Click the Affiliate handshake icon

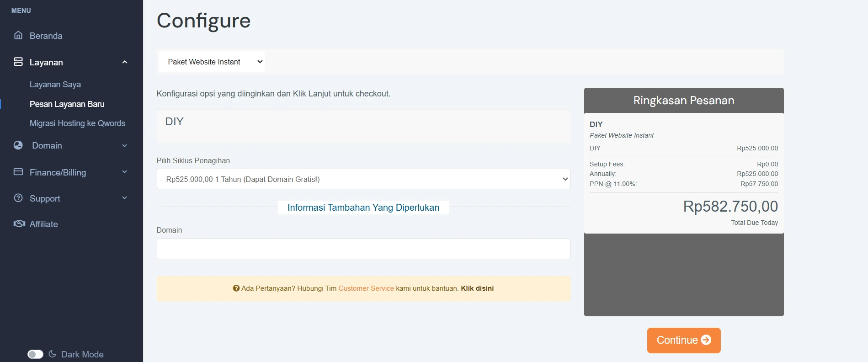click(x=19, y=224)
